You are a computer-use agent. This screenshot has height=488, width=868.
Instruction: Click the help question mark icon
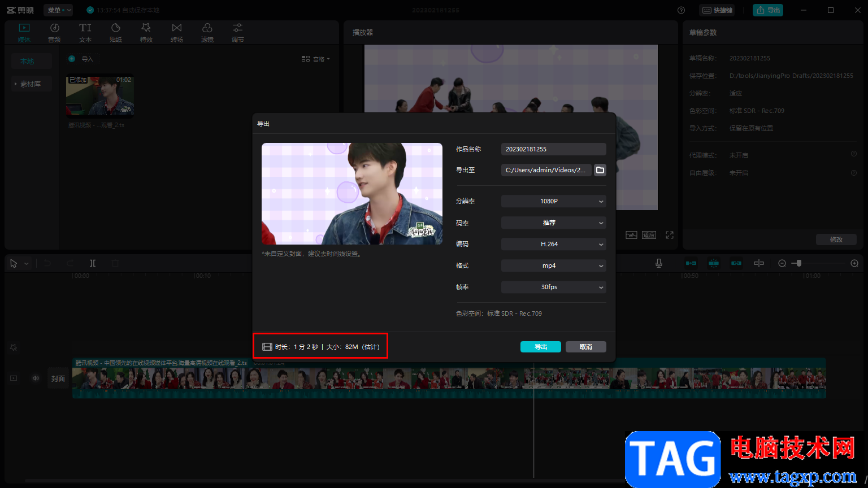click(681, 10)
